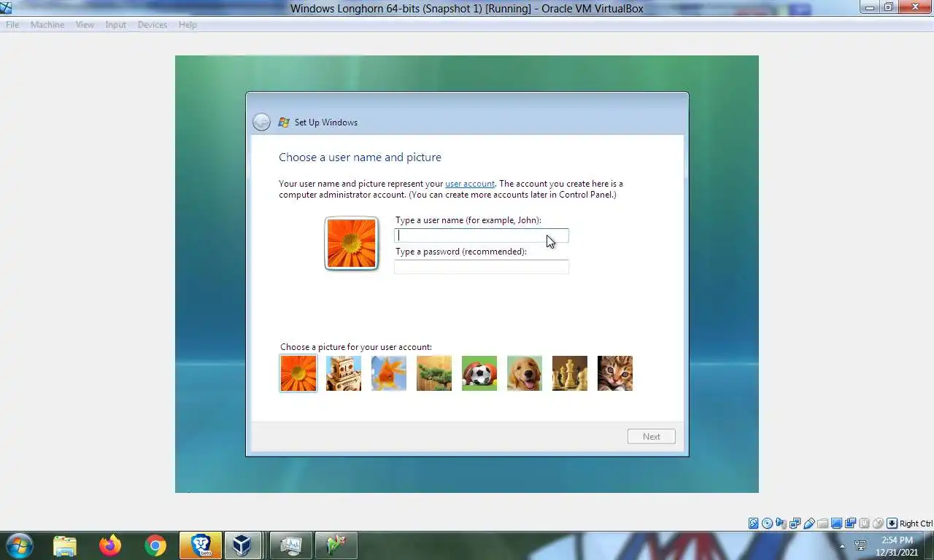Viewport: 934px width, 560px height.
Task: Click the host key capture arrow icon
Action: click(892, 524)
